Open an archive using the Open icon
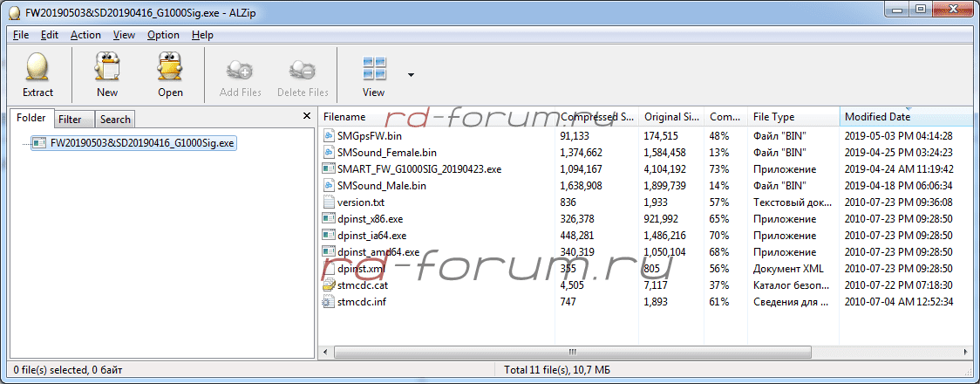 tap(169, 66)
